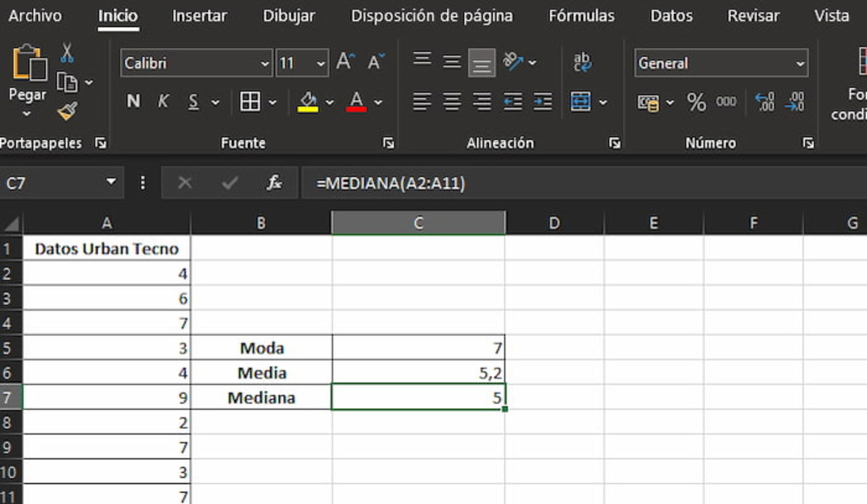Open the Copy options dropdown arrow
This screenshot has width=867, height=504.
pyautogui.click(x=89, y=82)
